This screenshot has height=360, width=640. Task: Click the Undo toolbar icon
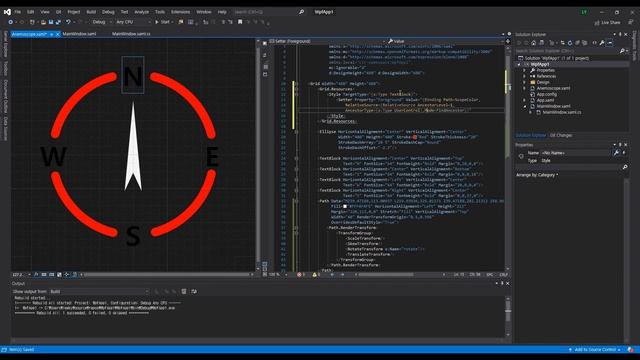68,22
